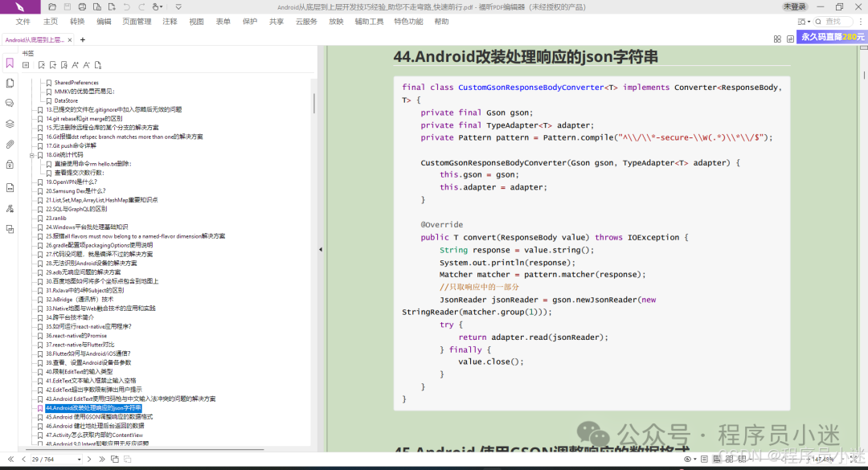Click the document vertical scrollbar thumb
The width and height of the screenshot is (868, 470).
pos(863,74)
